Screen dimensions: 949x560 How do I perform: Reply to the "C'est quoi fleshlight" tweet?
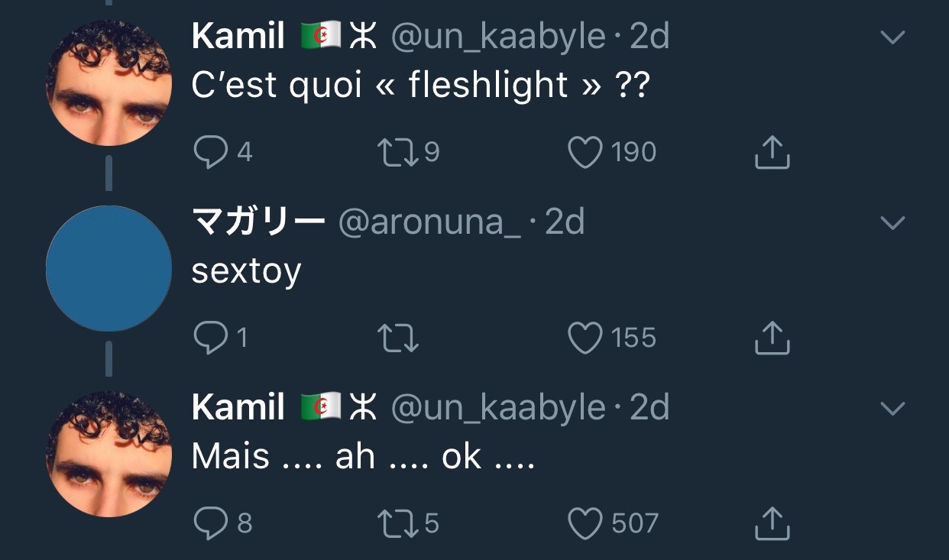coord(210,152)
